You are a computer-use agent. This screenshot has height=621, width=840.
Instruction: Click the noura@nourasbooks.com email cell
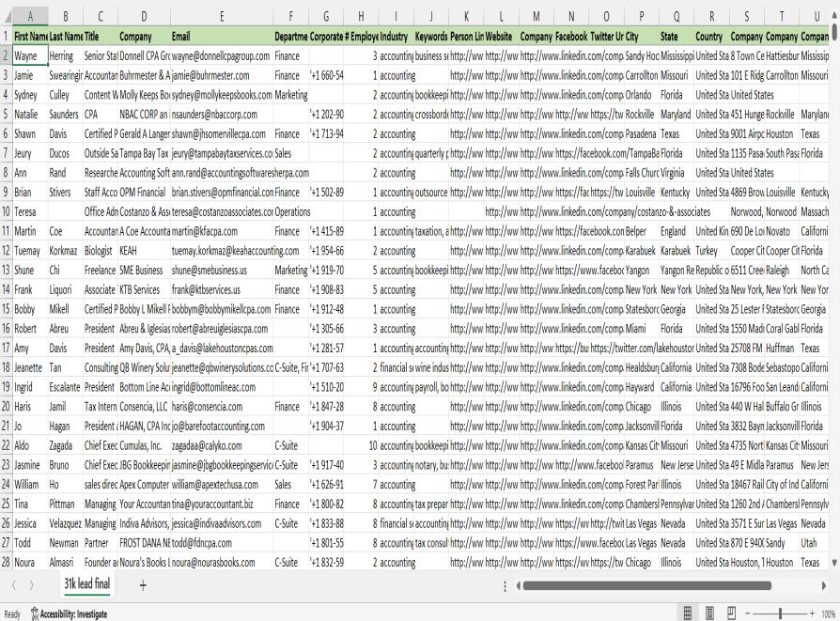pyautogui.click(x=221, y=563)
